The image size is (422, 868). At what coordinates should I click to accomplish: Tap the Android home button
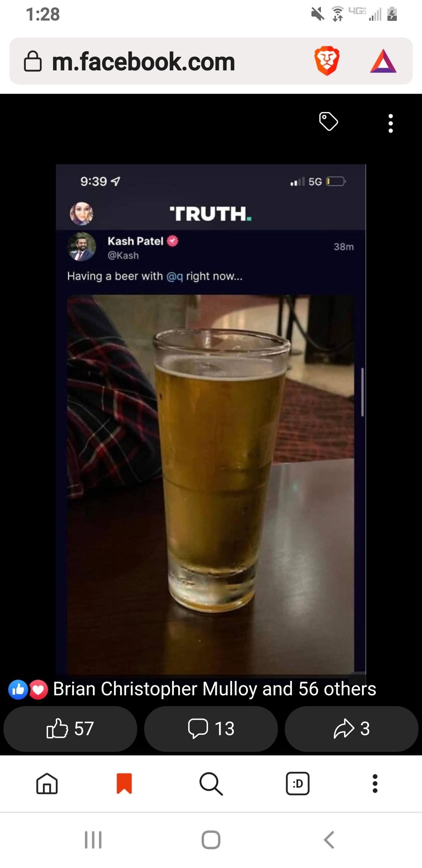coord(211,840)
